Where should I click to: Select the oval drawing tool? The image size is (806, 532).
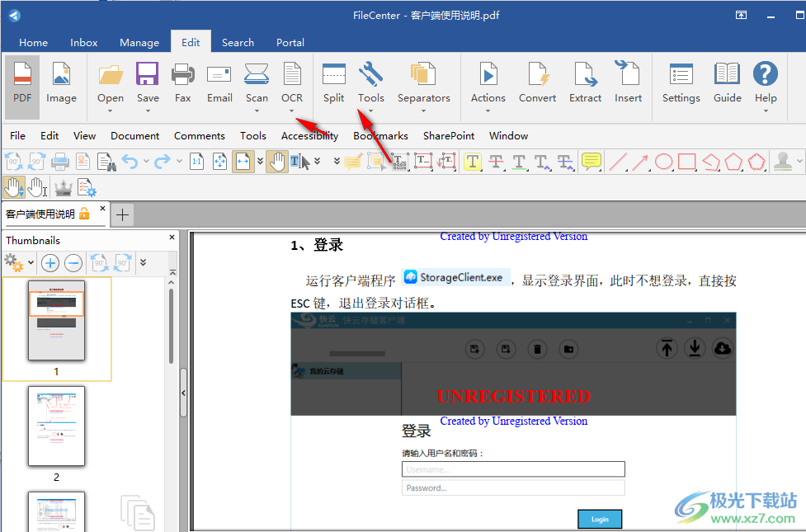coord(663,162)
